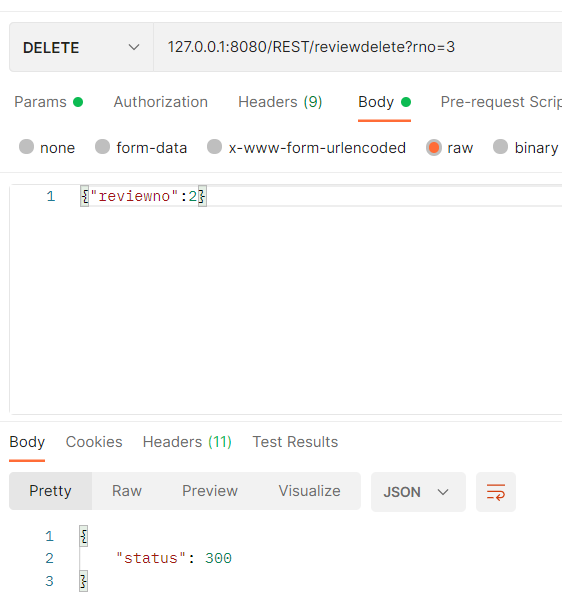Switch to Preview response view
The image size is (562, 609).
click(210, 491)
